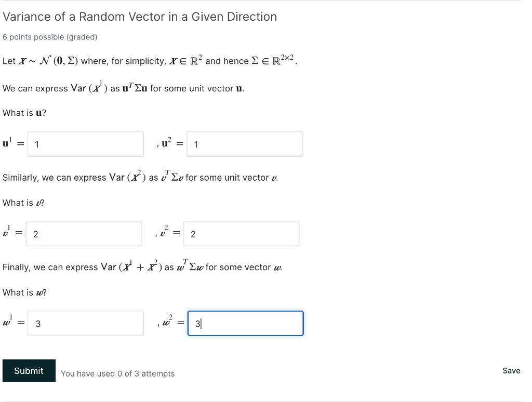Click the u² answer input field
This screenshot has width=532, height=402.
click(x=244, y=144)
